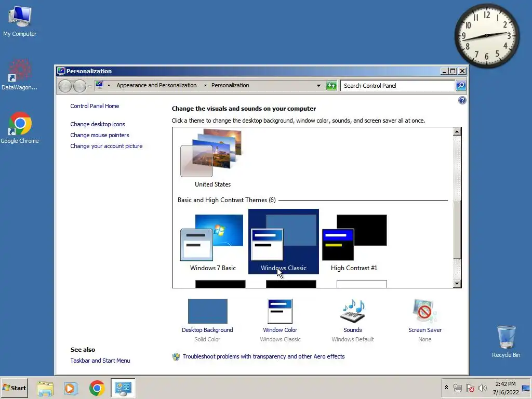532x399 pixels.
Task: Open the address bar history dropdown
Action: (x=318, y=86)
